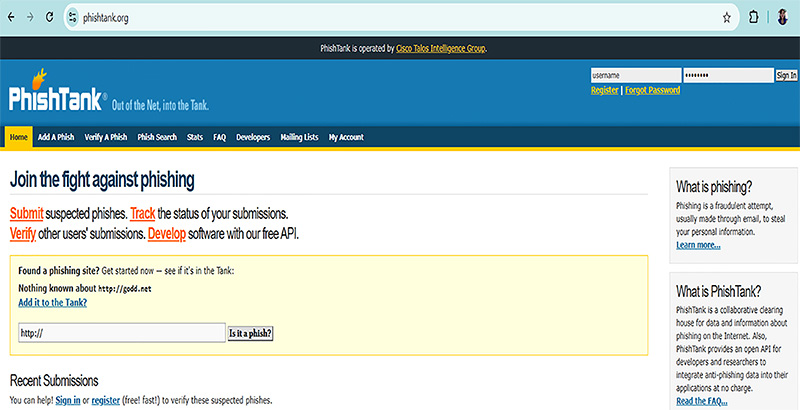The image size is (800, 410).
Task: Bookmark this page with the star icon
Action: click(x=727, y=18)
